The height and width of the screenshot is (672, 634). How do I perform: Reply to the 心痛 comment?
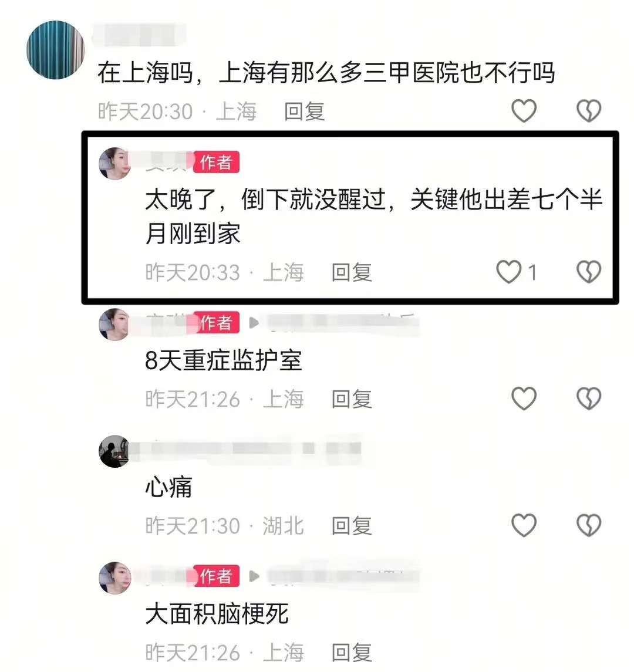pyautogui.click(x=352, y=526)
